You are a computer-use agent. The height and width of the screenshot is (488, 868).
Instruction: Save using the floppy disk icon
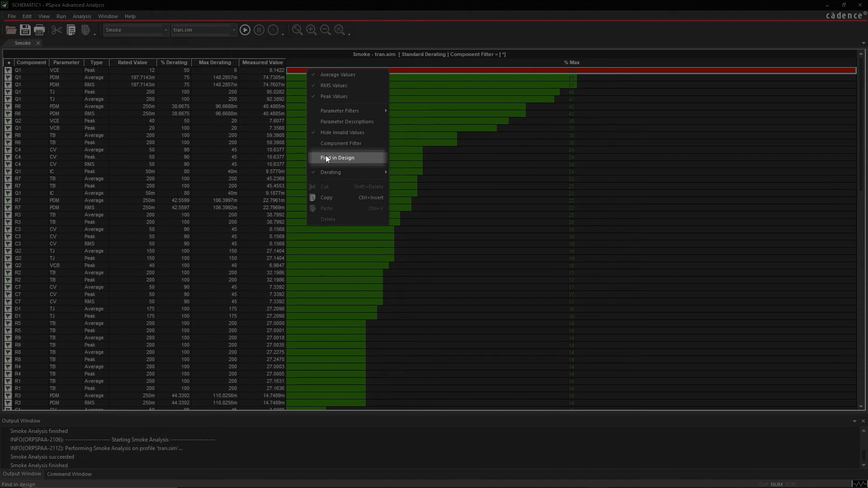pos(25,30)
